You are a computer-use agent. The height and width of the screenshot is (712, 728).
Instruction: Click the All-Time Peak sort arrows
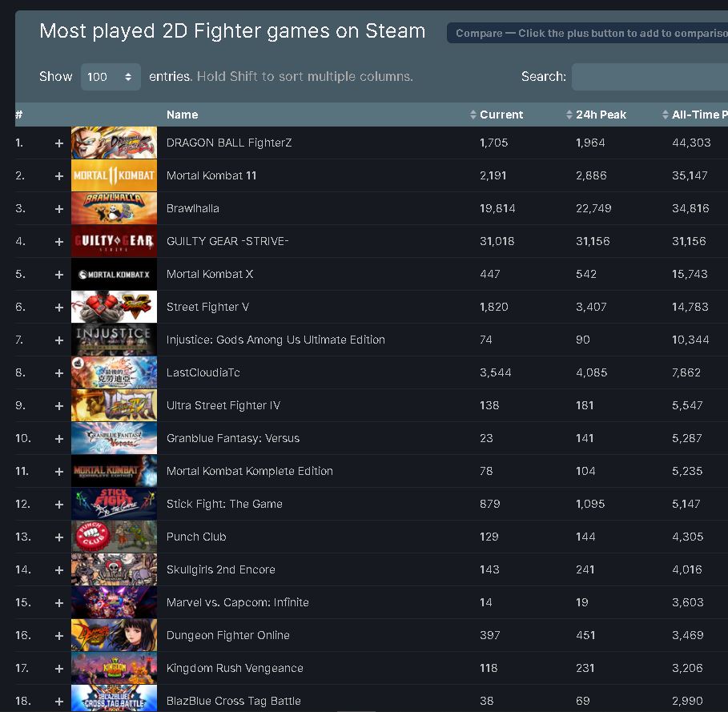click(x=665, y=114)
